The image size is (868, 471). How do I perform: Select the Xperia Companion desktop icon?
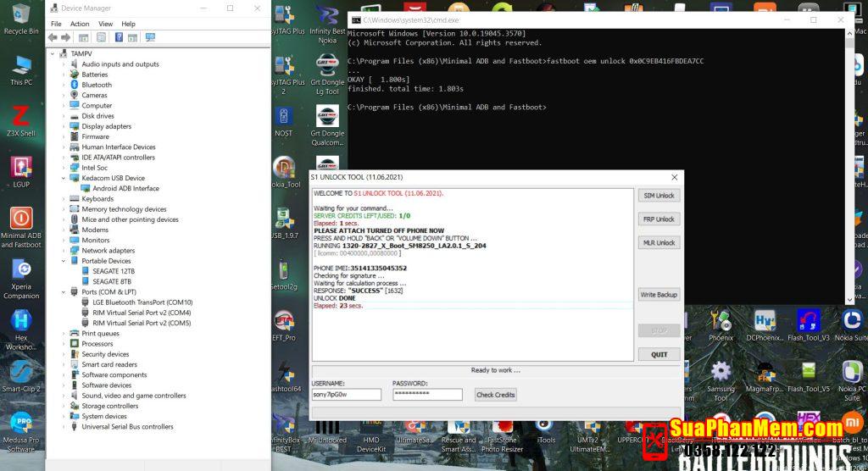pos(21,271)
